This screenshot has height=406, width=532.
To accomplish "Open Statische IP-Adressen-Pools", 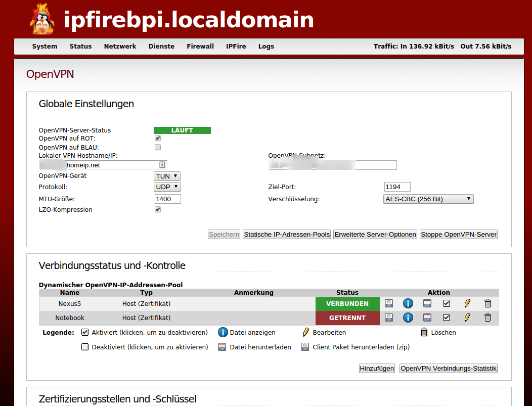I will coord(287,235).
